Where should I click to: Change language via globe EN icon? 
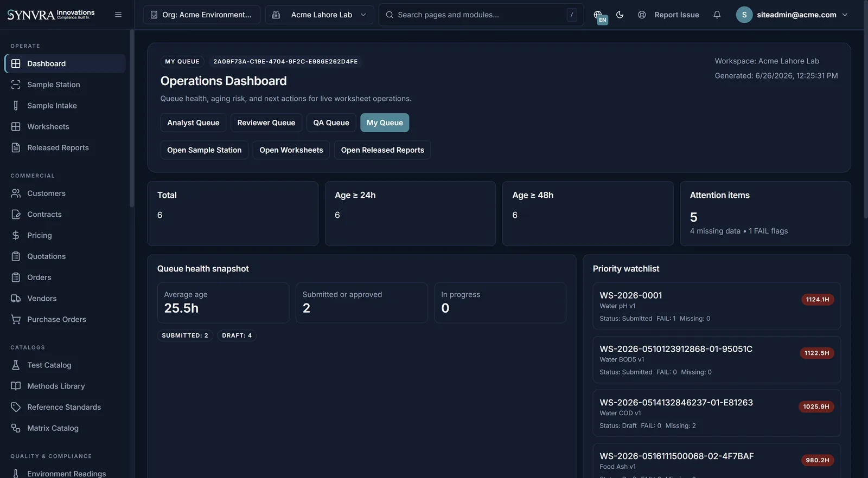(599, 16)
